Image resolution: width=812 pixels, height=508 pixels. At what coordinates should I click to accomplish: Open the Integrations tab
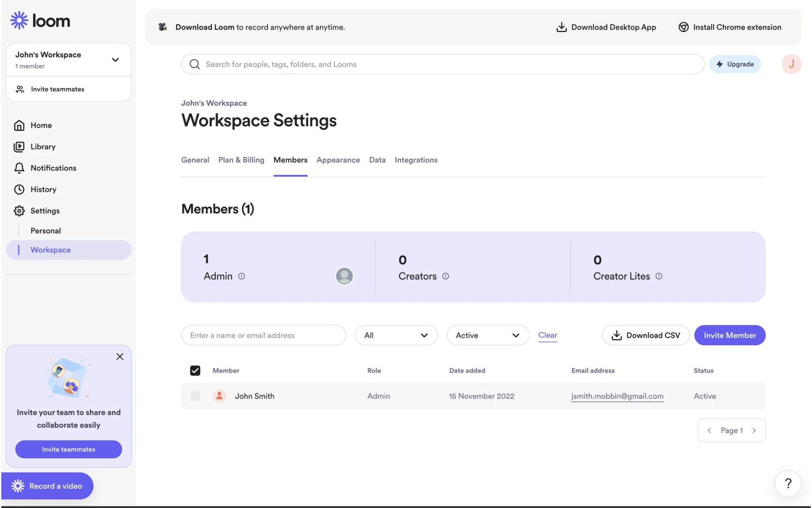(416, 160)
